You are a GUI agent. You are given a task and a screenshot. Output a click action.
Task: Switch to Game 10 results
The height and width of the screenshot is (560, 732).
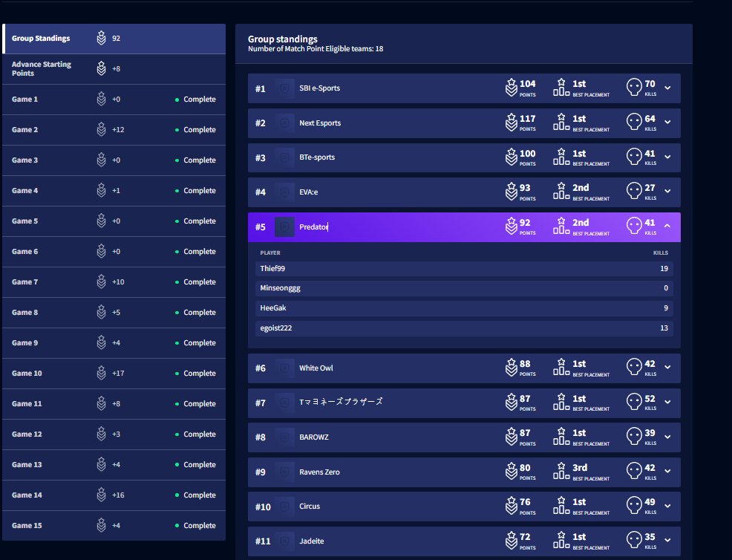coord(114,374)
